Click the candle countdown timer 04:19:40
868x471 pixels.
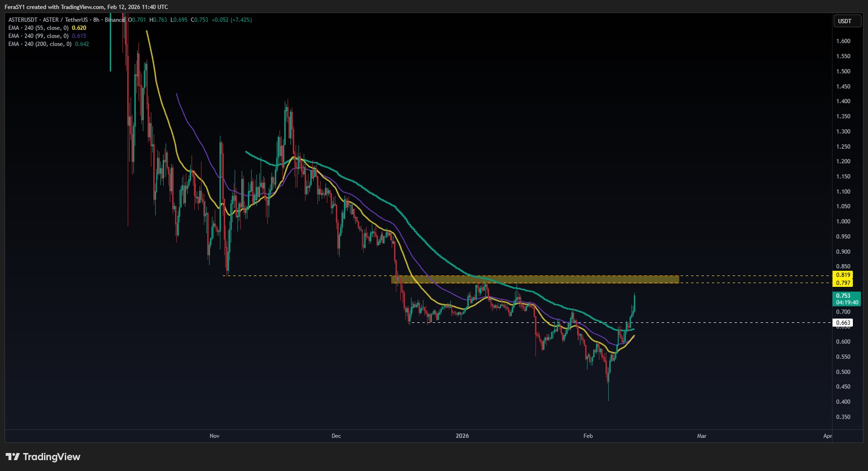click(846, 302)
